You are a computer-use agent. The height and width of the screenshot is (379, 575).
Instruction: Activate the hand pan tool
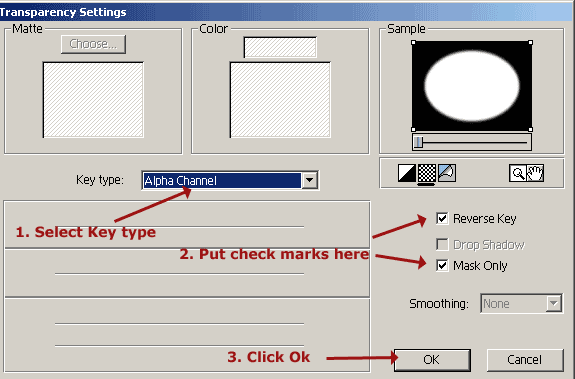tap(535, 173)
